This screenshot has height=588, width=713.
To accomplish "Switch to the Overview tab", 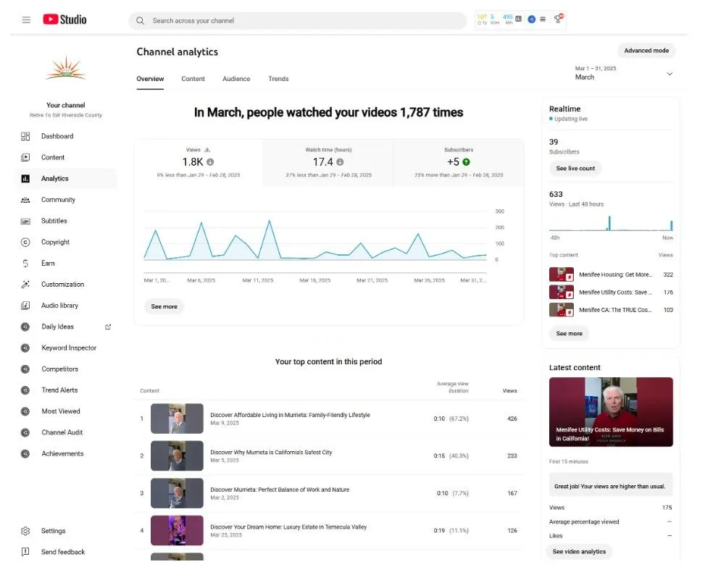I will (150, 79).
